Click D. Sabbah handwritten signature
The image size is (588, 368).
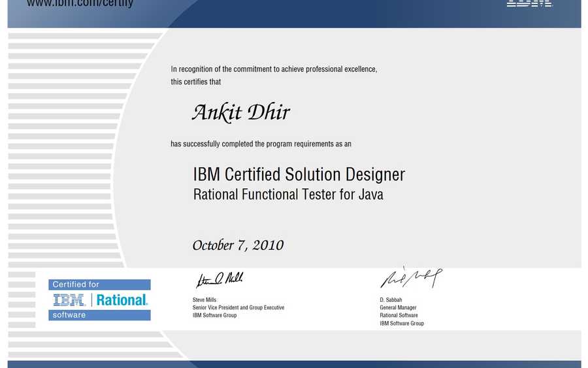click(412, 278)
